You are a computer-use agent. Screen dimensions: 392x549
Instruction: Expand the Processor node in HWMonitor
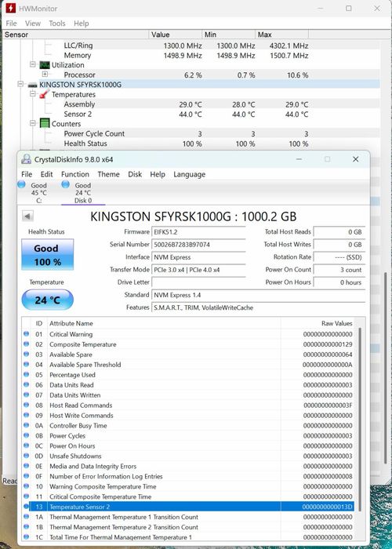point(45,75)
